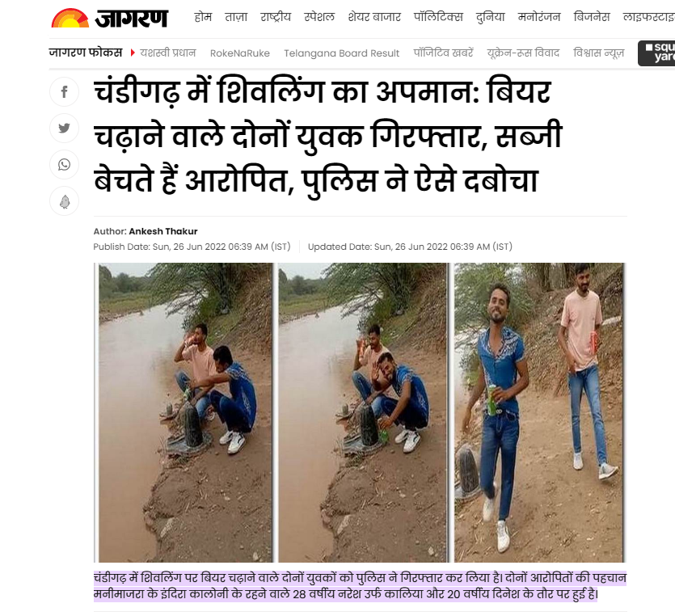Open the यशस्वी प्रधान topic link
Image resolution: width=675 pixels, height=616 pixels.
pos(168,53)
